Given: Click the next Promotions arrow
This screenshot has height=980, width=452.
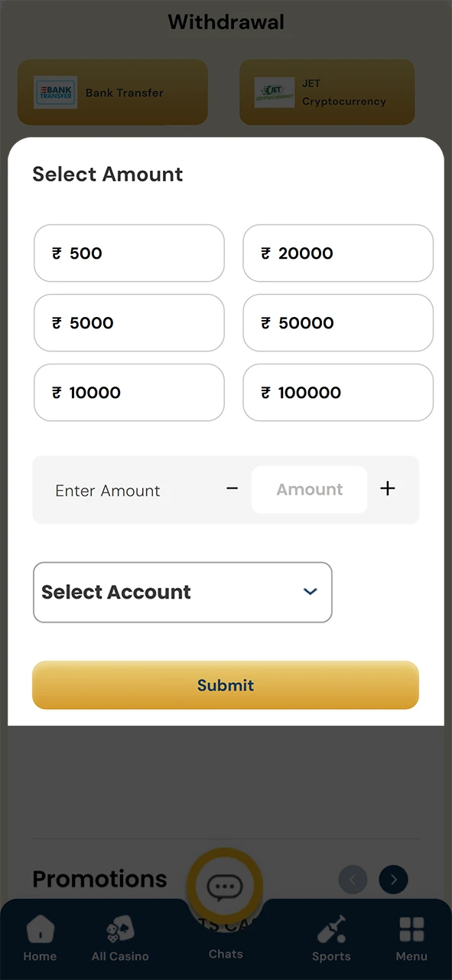Looking at the screenshot, I should 393,879.
